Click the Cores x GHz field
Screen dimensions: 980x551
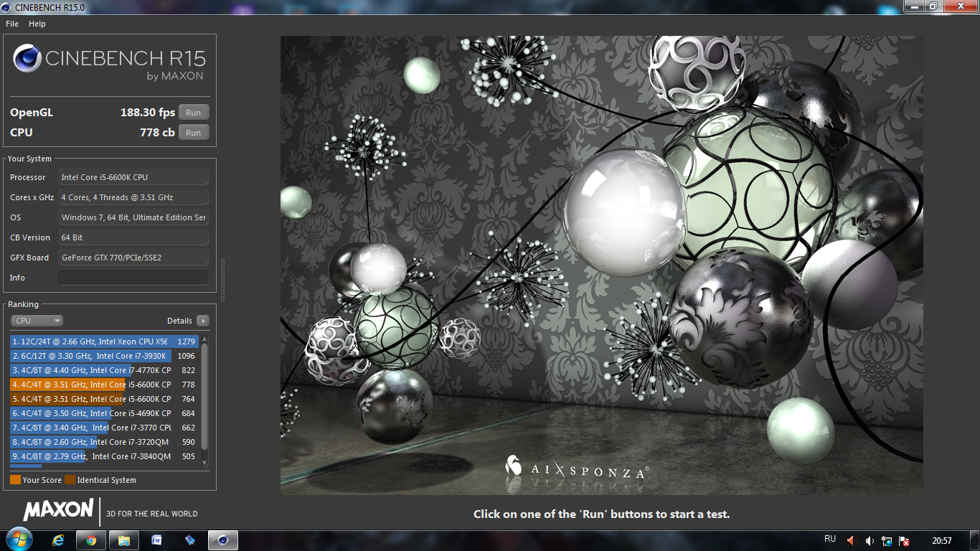click(x=133, y=197)
